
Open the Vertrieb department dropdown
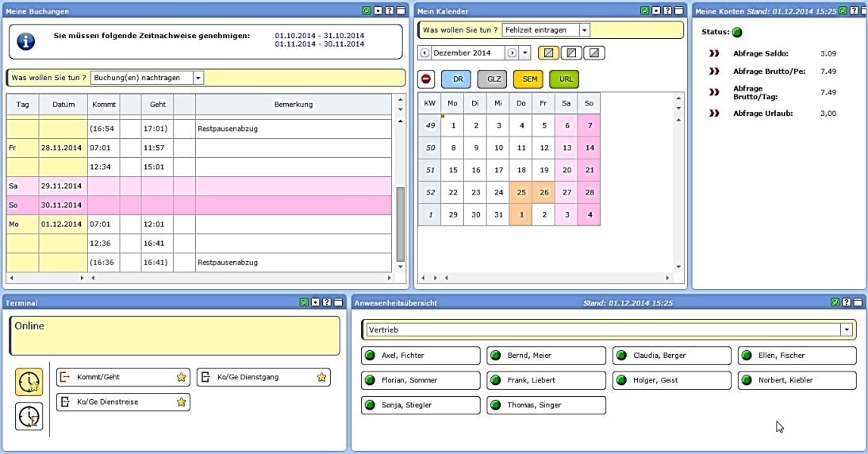(847, 329)
